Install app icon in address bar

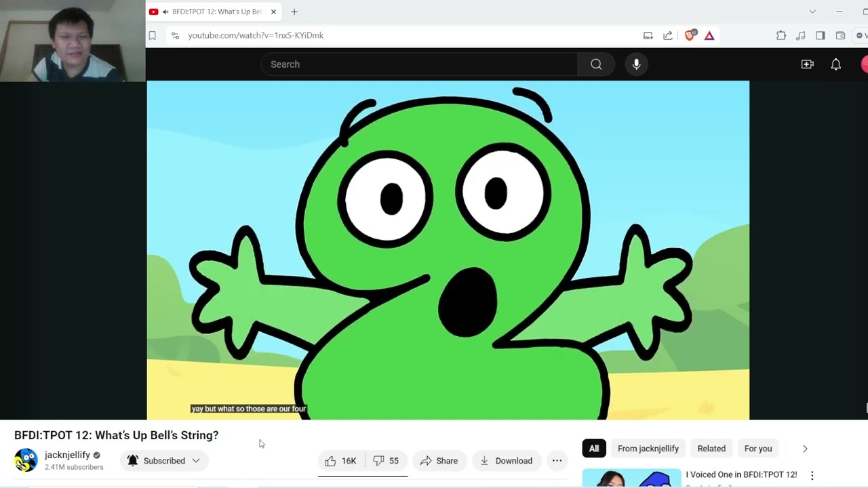point(648,35)
